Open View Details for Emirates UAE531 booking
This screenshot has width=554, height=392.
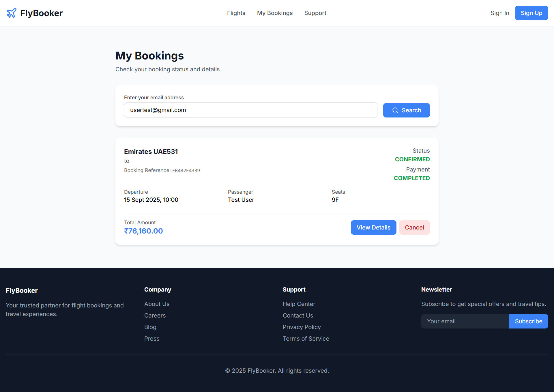[x=373, y=227]
